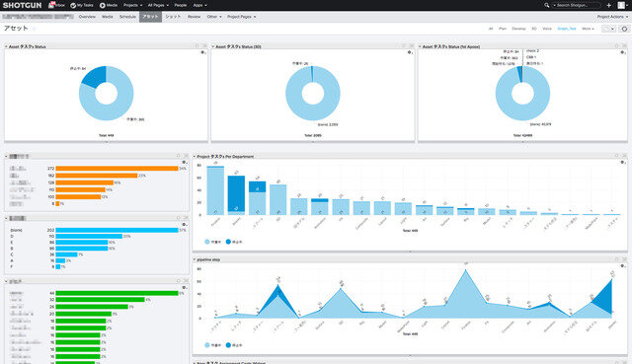Open gear settings in green bar widget
The width and height of the screenshot is (632, 364).
185,287
